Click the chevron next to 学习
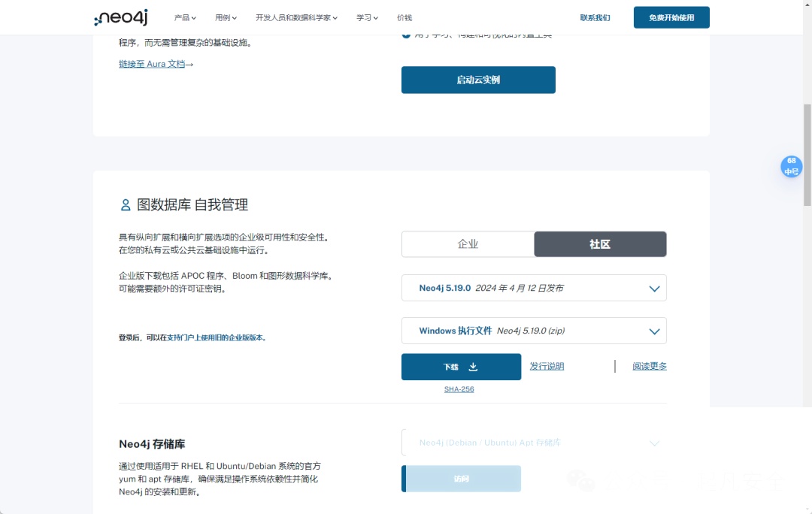The height and width of the screenshot is (514, 812). (375, 18)
